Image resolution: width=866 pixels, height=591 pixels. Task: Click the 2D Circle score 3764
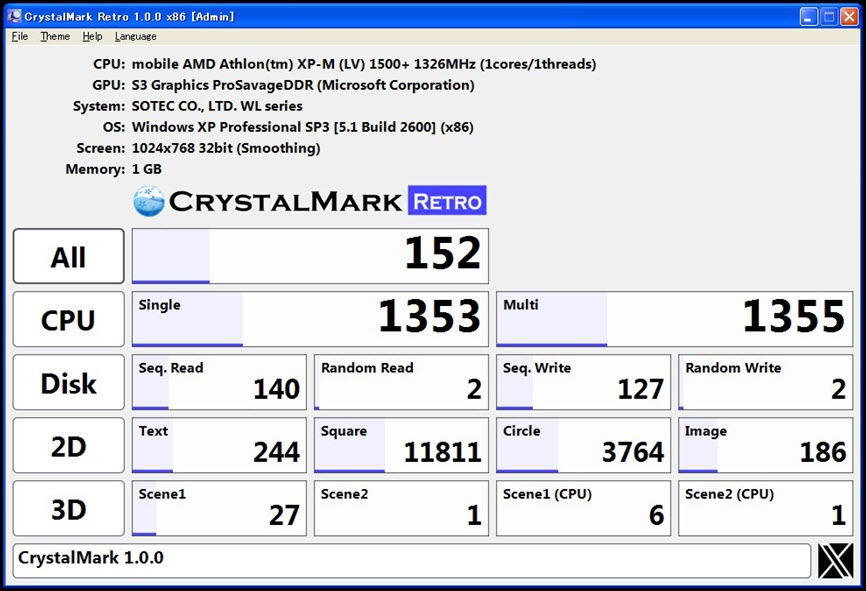click(584, 445)
